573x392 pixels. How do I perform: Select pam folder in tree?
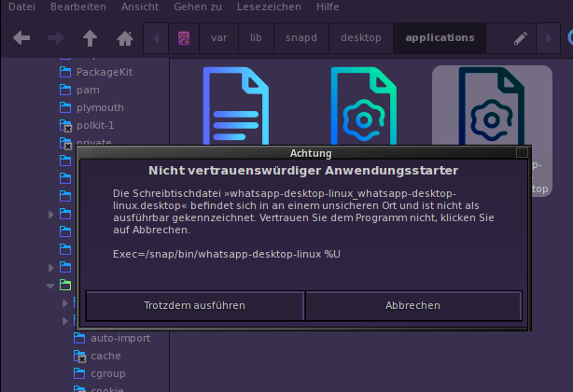[88, 90]
